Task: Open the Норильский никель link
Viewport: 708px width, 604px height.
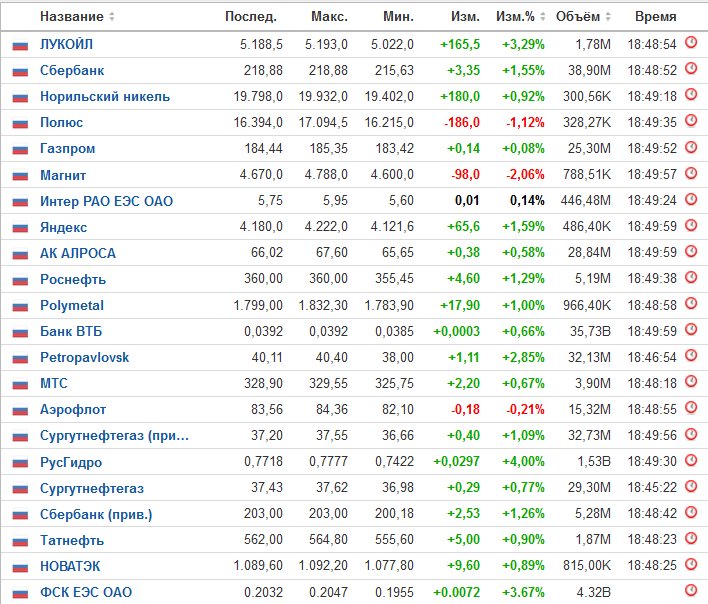Action: [x=105, y=97]
